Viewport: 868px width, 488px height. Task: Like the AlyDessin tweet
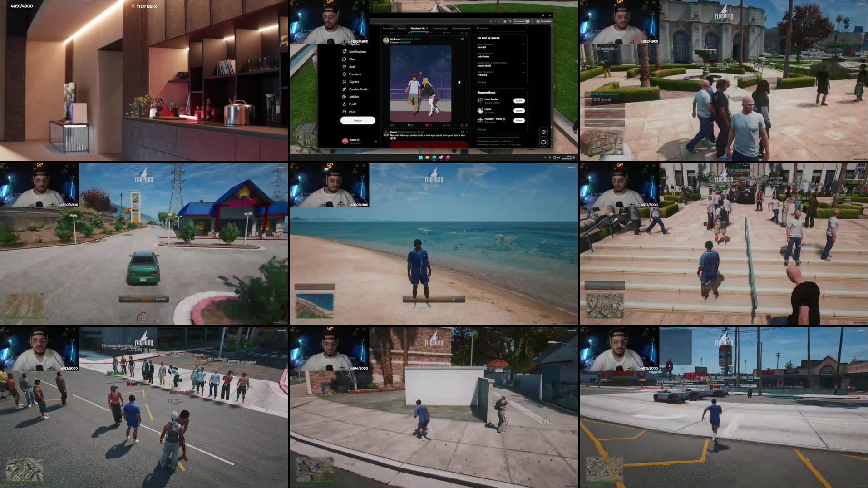(427, 125)
